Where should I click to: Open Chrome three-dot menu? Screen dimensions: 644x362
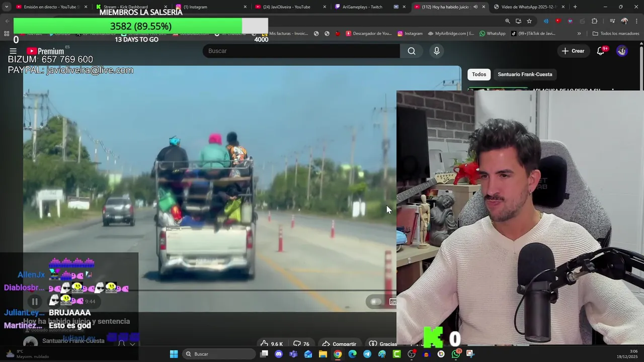[637, 21]
